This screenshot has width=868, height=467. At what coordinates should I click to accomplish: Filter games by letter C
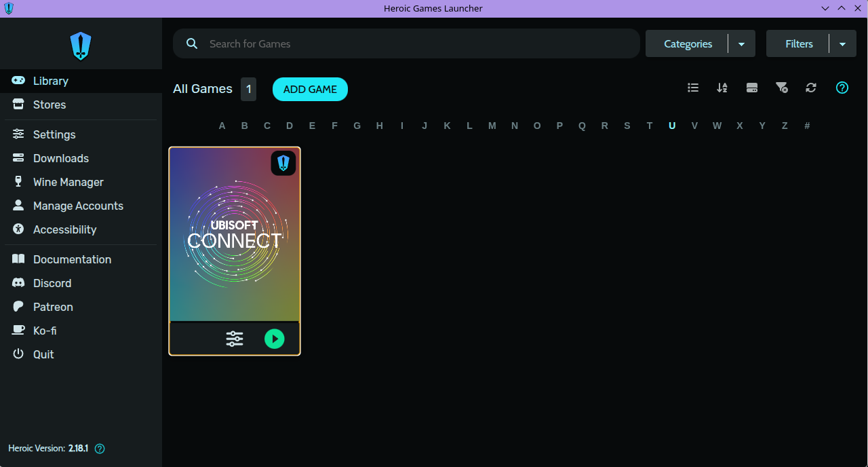pos(267,126)
